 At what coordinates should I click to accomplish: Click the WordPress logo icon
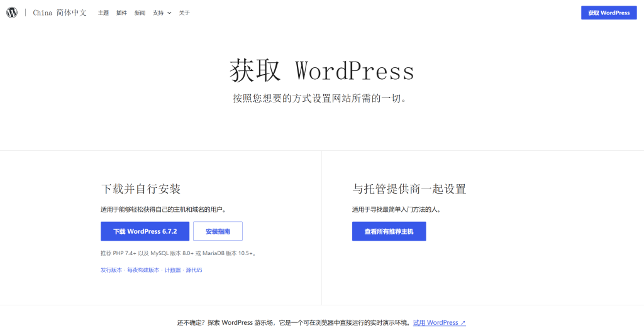pos(12,13)
